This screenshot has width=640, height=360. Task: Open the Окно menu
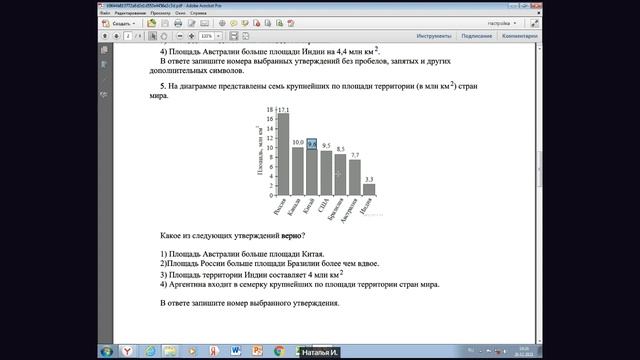(x=180, y=13)
